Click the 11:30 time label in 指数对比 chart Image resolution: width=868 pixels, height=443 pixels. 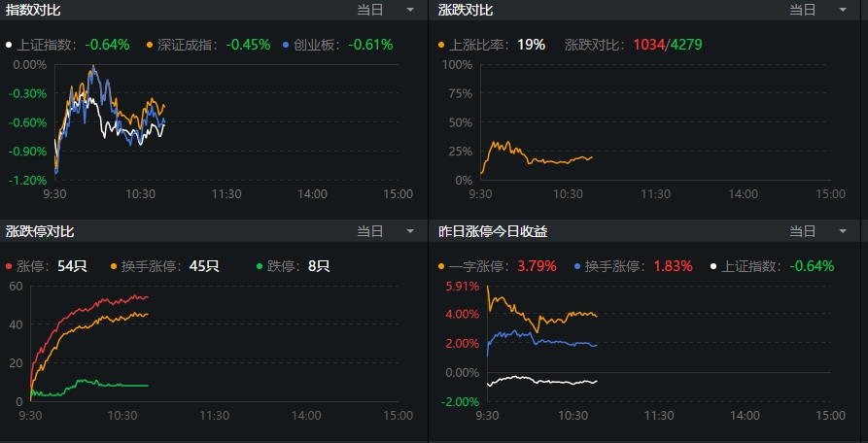point(226,194)
